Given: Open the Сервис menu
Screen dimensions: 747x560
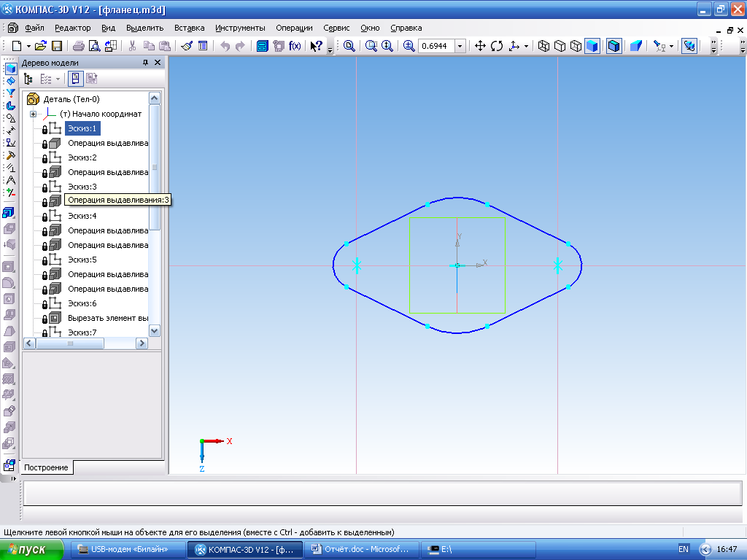Looking at the screenshot, I should pos(336,28).
